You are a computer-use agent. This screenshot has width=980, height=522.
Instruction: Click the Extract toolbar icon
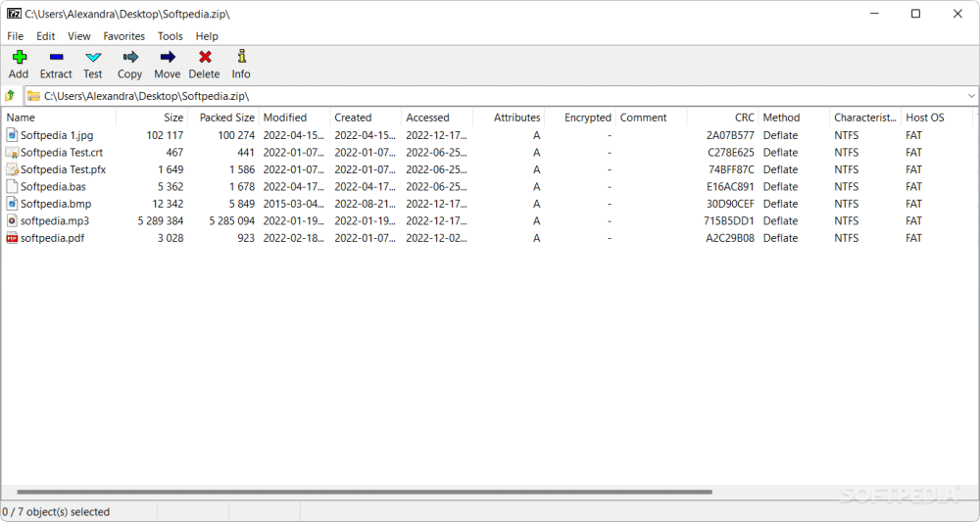(56, 58)
